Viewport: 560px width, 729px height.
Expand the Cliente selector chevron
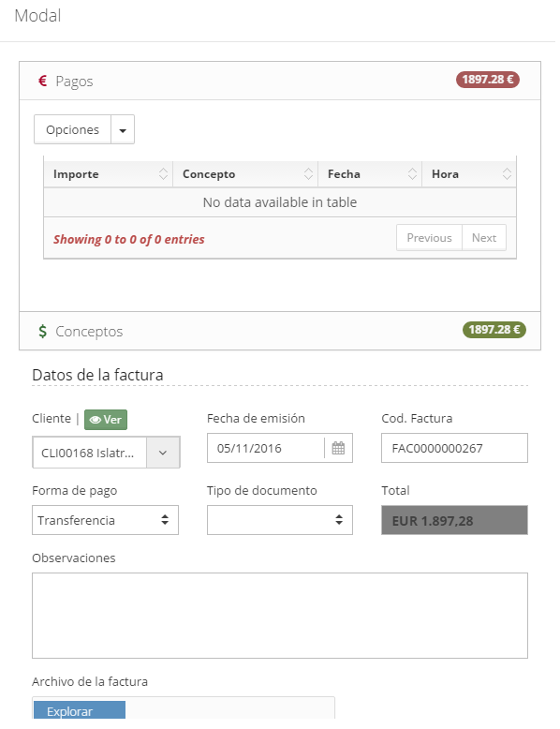click(x=163, y=453)
